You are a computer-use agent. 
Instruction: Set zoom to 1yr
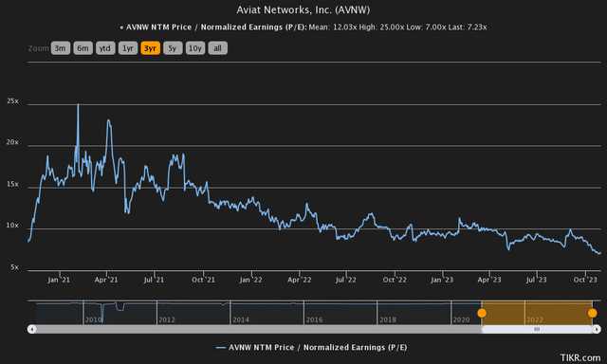(128, 48)
